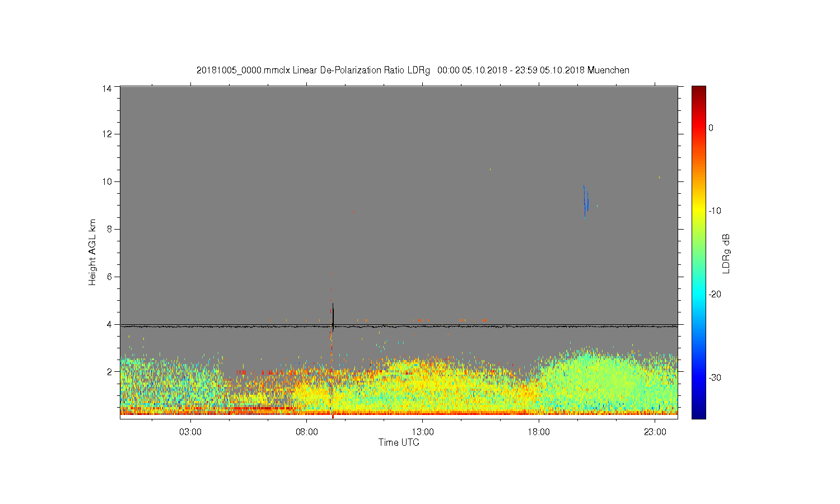Click the colorbar value -10 label
Viewport: 840px width, 504px height.
tap(715, 211)
